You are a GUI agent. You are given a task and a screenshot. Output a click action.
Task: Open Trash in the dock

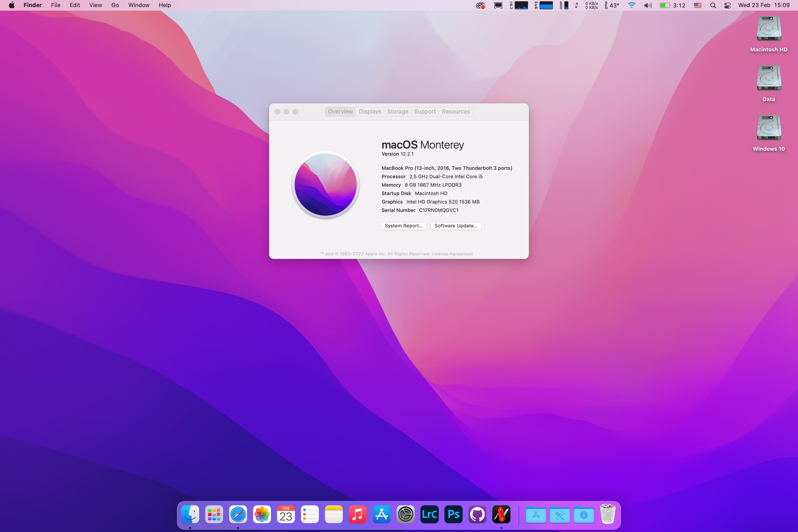607,514
